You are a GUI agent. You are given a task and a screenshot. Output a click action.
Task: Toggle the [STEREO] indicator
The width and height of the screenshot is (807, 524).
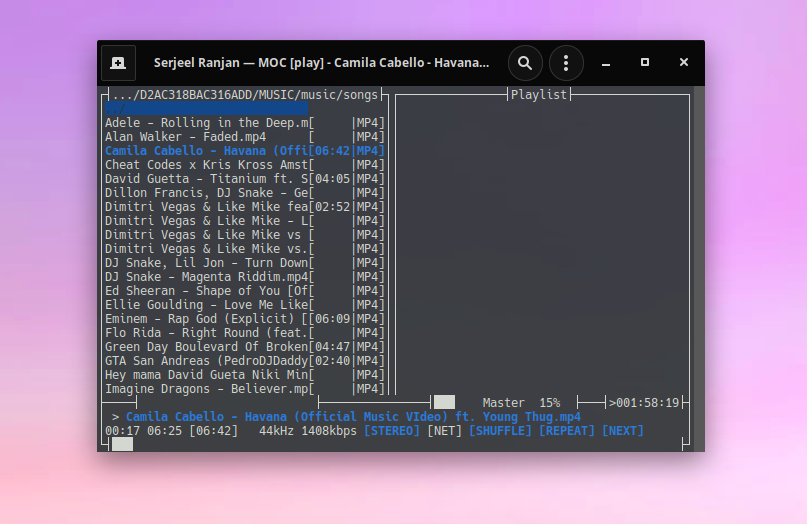[392, 431]
